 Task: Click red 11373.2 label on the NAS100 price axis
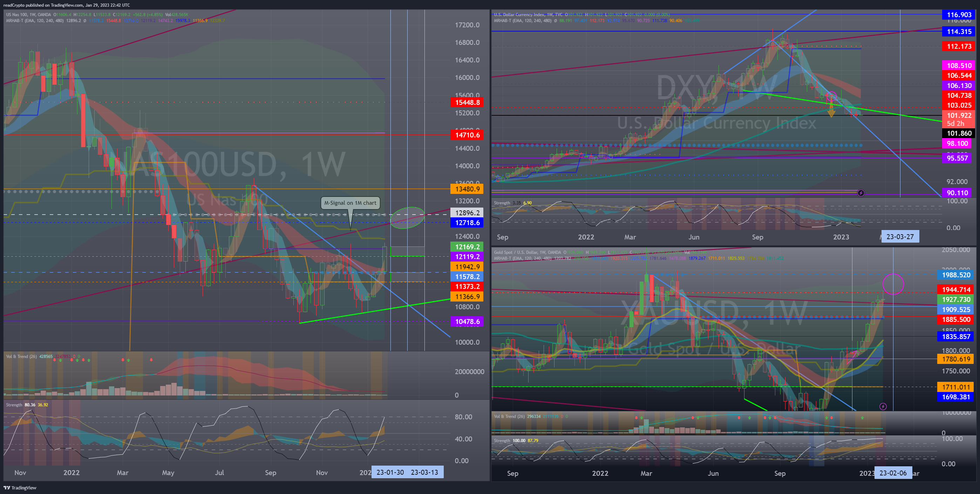(x=467, y=286)
